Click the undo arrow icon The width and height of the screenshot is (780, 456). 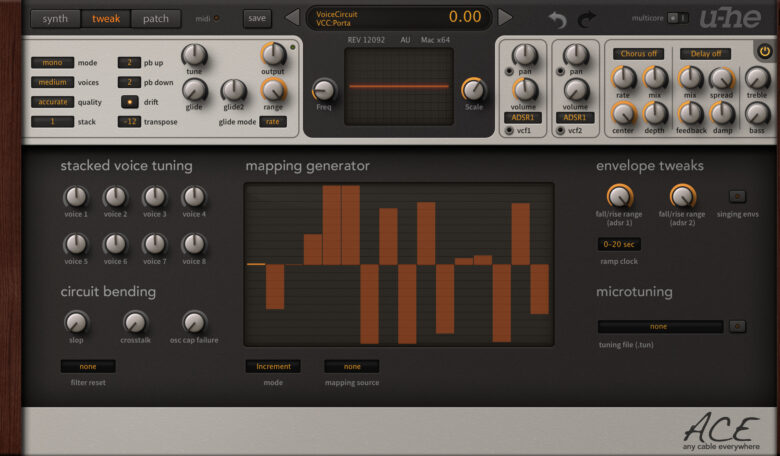coord(558,19)
